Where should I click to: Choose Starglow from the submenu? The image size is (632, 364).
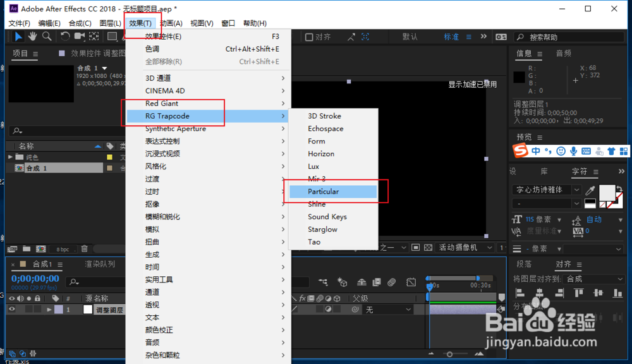[333, 229]
